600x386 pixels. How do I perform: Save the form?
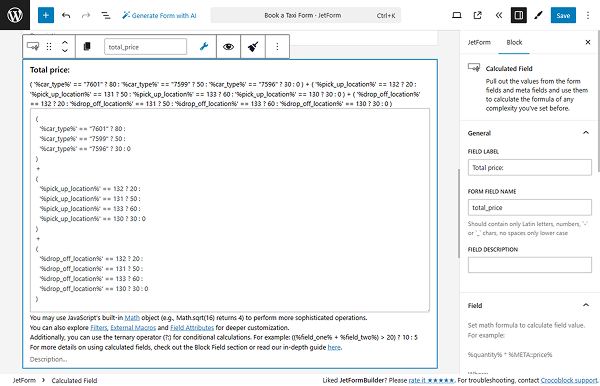point(563,15)
